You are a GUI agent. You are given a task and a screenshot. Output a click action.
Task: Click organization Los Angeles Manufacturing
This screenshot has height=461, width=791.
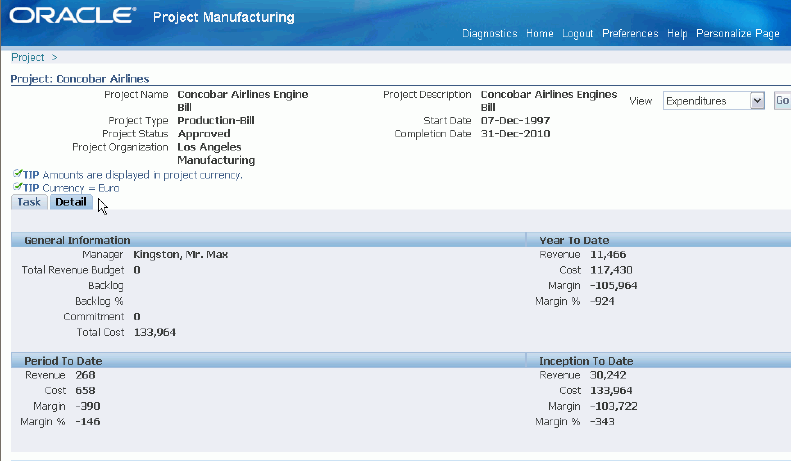coord(216,153)
